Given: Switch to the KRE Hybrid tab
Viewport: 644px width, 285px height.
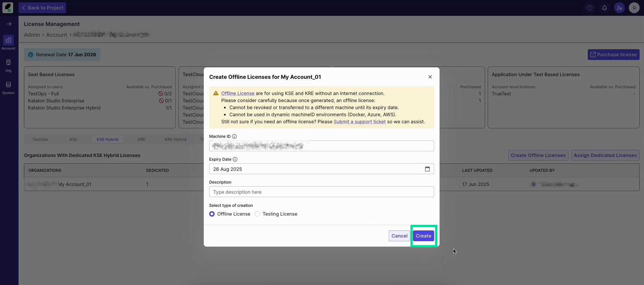Looking at the screenshot, I should [175, 139].
